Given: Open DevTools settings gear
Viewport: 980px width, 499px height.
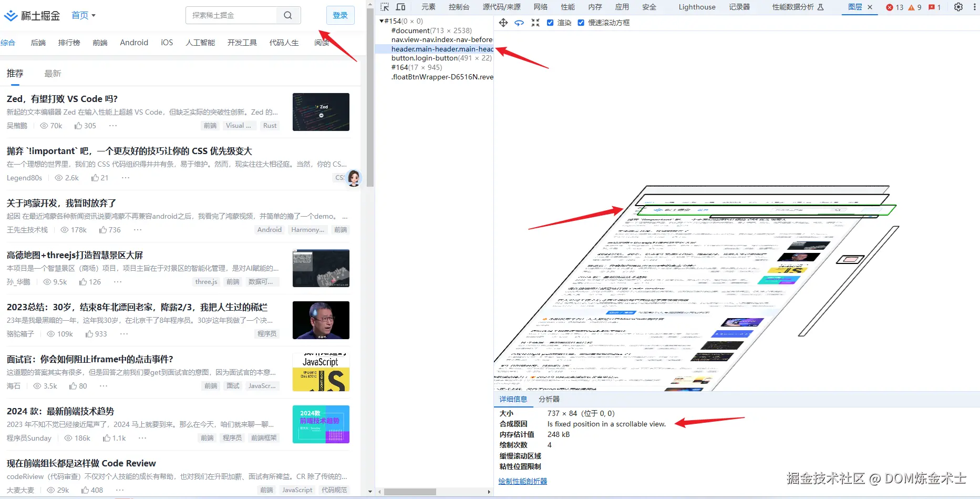Looking at the screenshot, I should (x=958, y=7).
